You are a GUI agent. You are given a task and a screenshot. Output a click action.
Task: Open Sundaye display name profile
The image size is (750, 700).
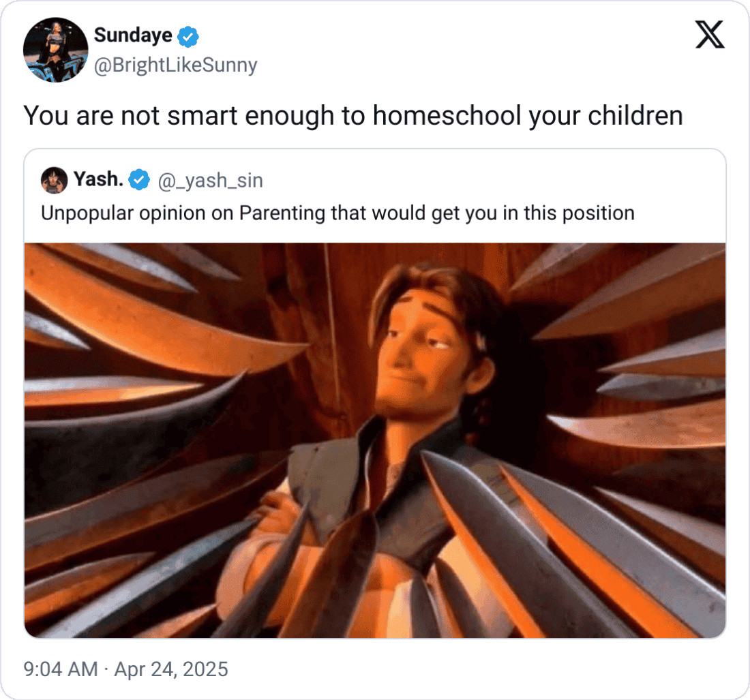tap(133, 35)
